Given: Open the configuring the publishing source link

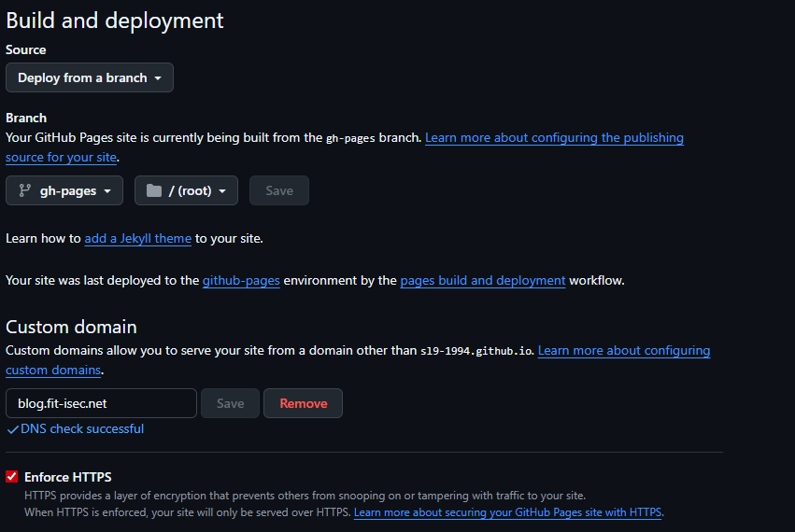Looking at the screenshot, I should pyautogui.click(x=554, y=138).
